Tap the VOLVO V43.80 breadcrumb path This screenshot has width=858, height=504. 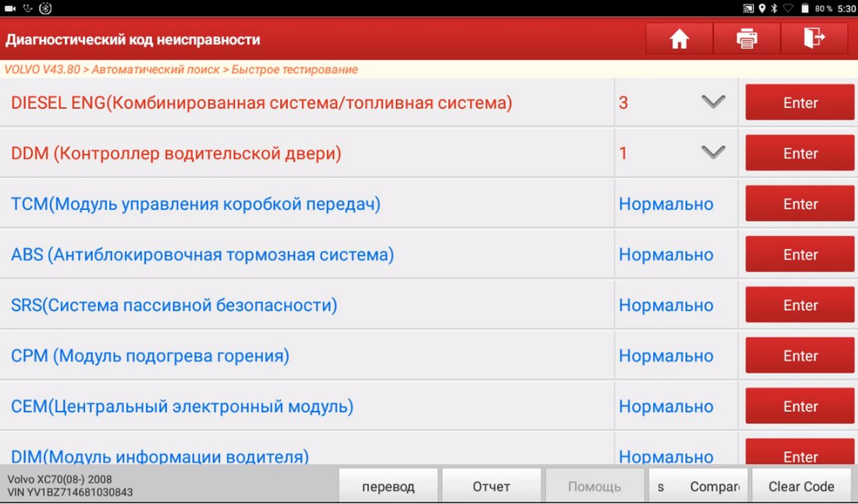(181, 70)
